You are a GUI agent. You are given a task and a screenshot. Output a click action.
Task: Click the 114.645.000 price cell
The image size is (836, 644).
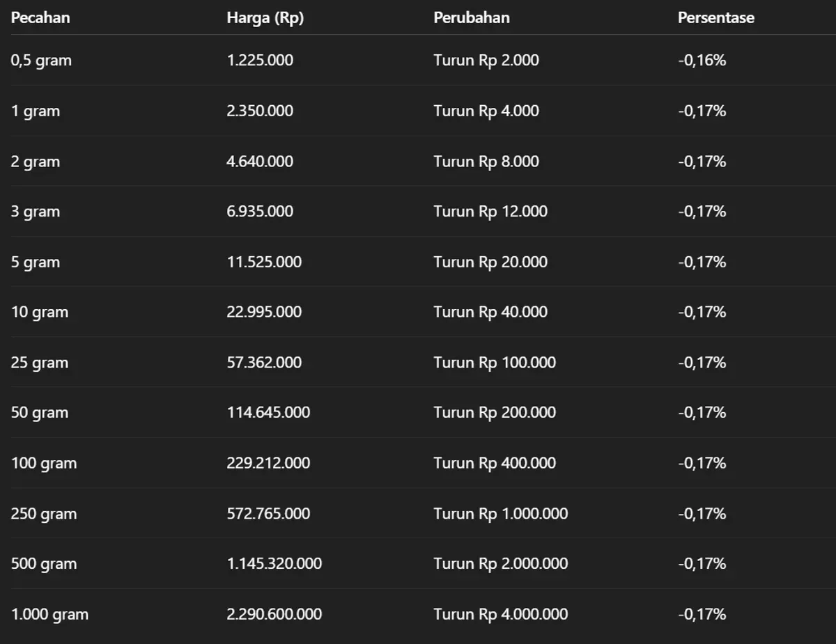(268, 413)
